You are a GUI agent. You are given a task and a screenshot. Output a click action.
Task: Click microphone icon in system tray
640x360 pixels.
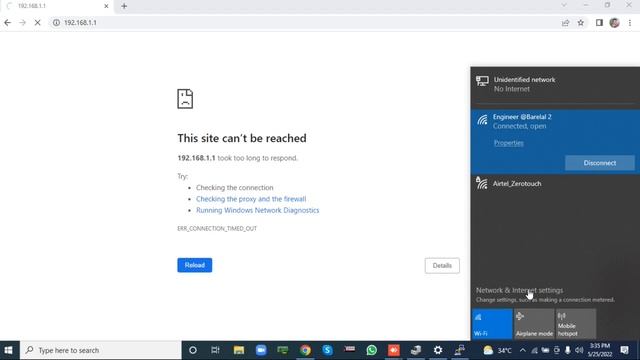click(x=567, y=350)
